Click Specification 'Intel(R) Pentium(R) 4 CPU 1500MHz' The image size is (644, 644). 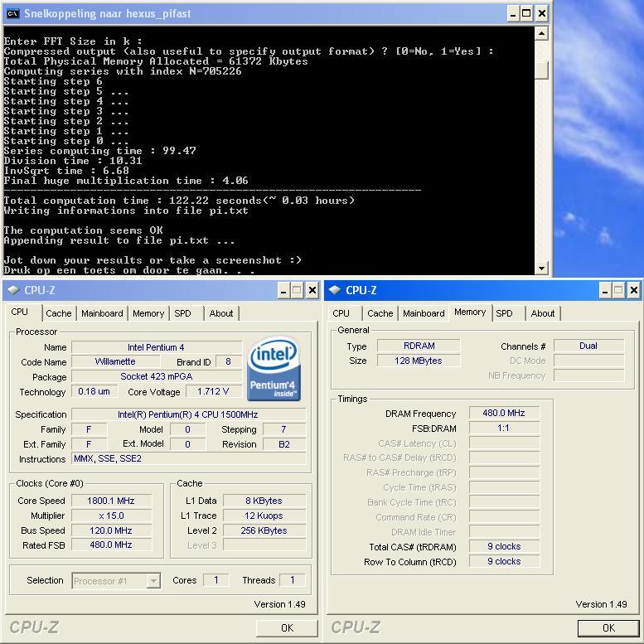188,414
